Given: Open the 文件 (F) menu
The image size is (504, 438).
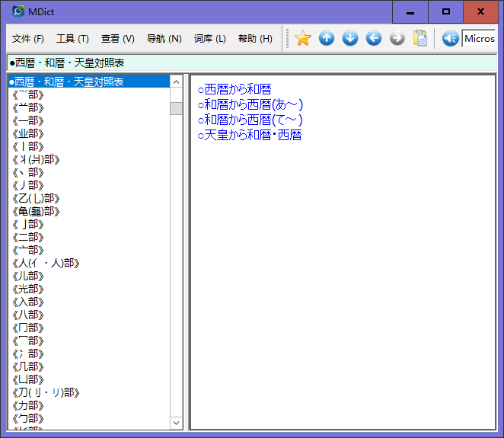Looking at the screenshot, I should click(x=28, y=39).
